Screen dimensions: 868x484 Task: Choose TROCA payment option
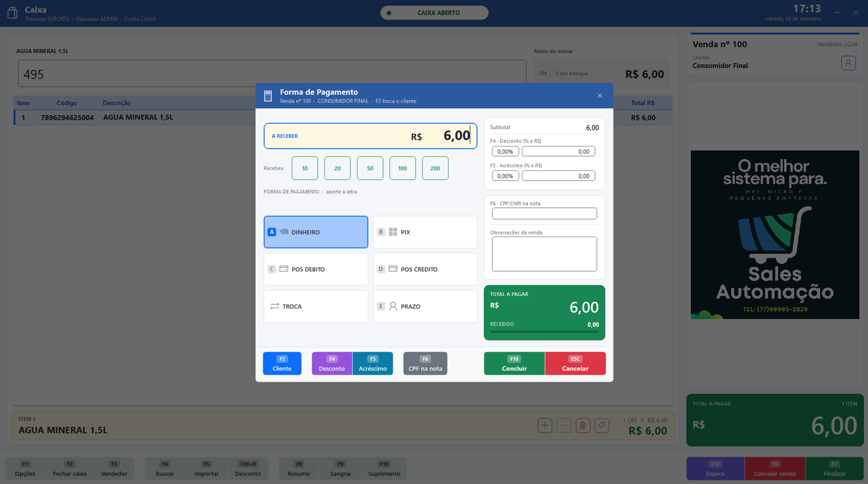[x=316, y=307]
